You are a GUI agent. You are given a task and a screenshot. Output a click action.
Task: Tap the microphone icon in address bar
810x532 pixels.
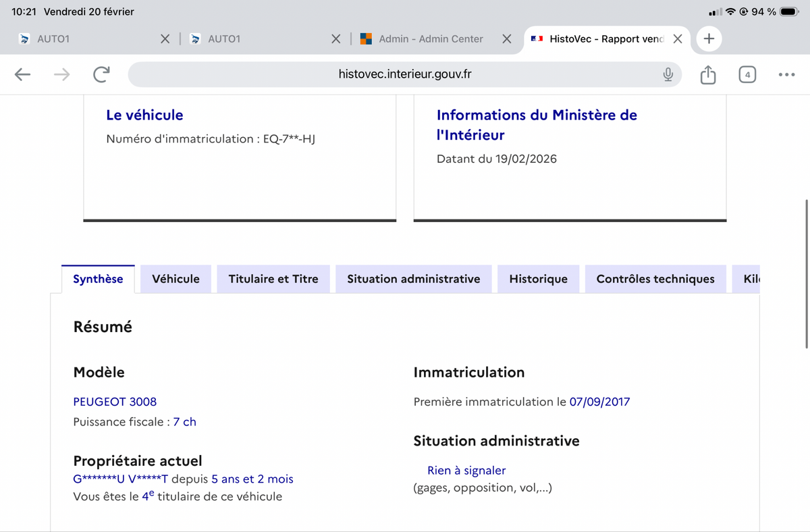[x=668, y=74]
